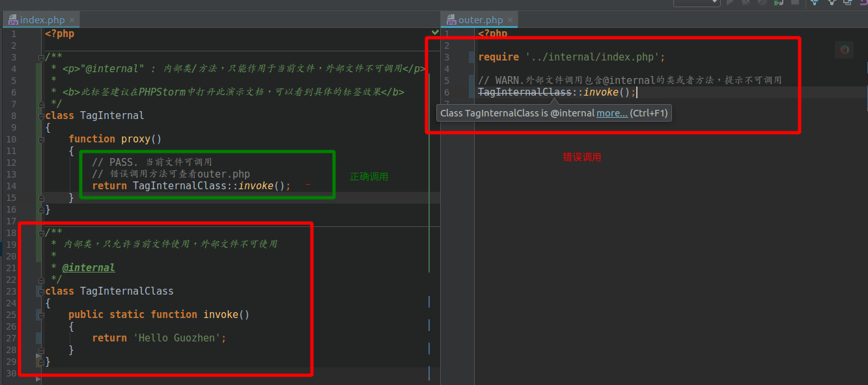868x385 pixels.
Task: Click the '// PASS.' comment on line 12
Action: click(152, 162)
